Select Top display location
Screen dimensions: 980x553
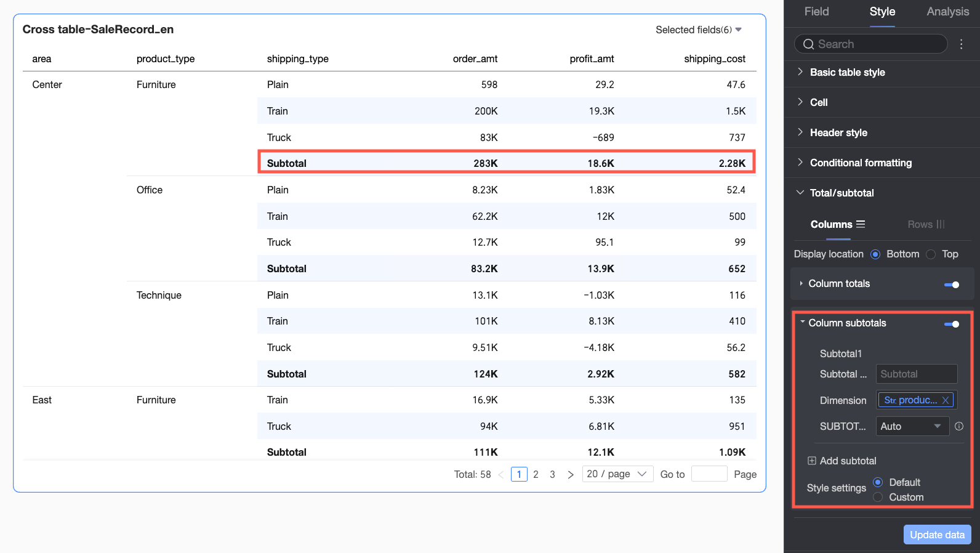931,254
